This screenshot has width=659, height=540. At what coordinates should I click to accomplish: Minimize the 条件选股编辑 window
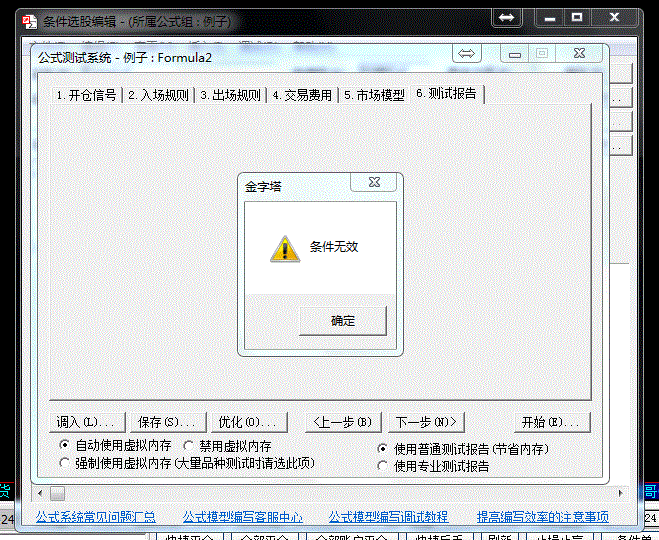click(x=548, y=18)
